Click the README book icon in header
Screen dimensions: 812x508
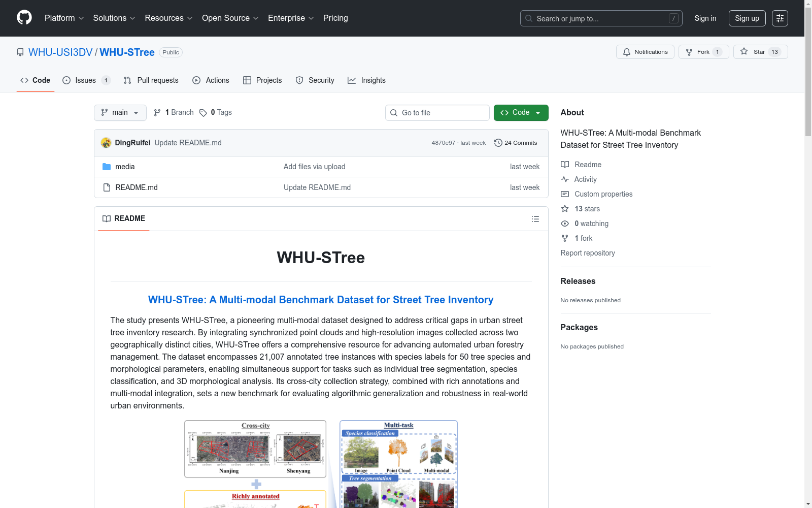click(107, 218)
